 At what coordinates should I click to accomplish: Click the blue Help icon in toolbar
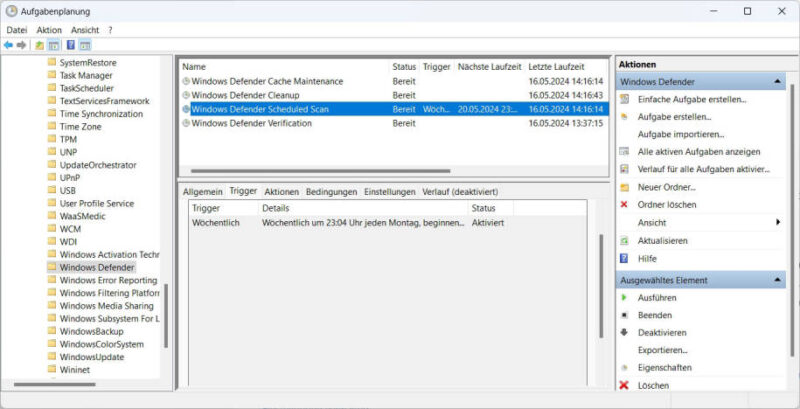[x=71, y=45]
